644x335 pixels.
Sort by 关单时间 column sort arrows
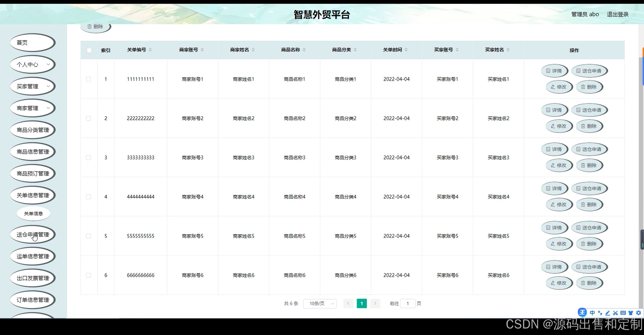406,50
